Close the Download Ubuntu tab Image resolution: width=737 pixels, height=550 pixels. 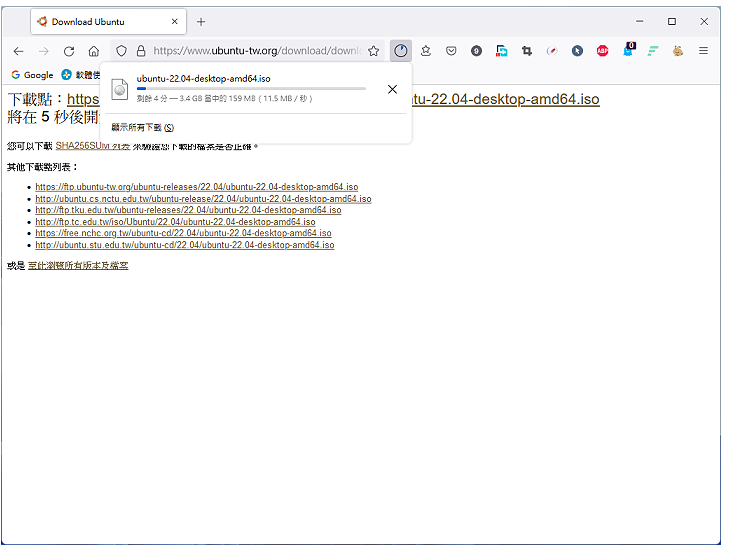(x=174, y=22)
